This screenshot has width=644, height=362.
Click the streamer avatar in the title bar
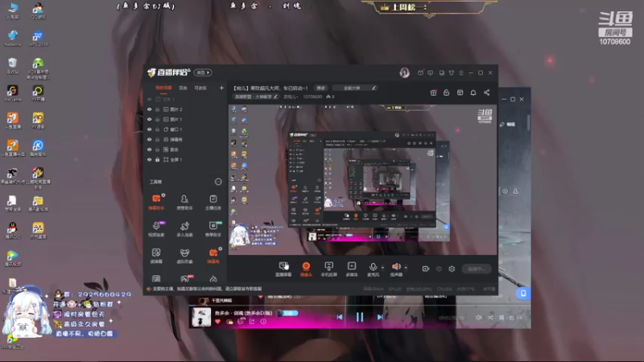pos(405,72)
